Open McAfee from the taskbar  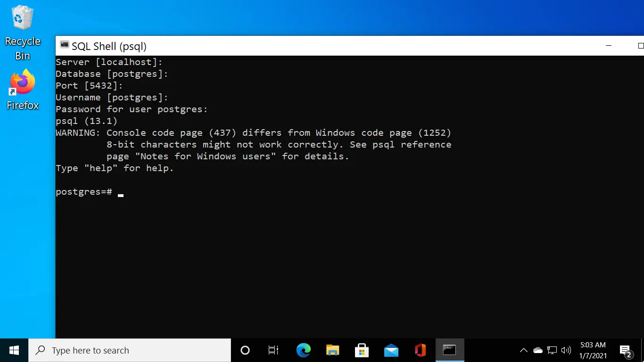[x=420, y=350]
